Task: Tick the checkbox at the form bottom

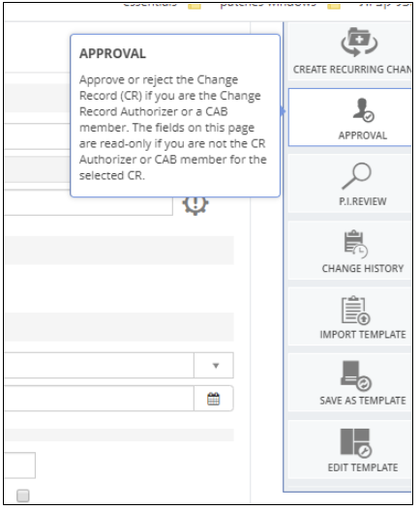Action: pos(23,495)
